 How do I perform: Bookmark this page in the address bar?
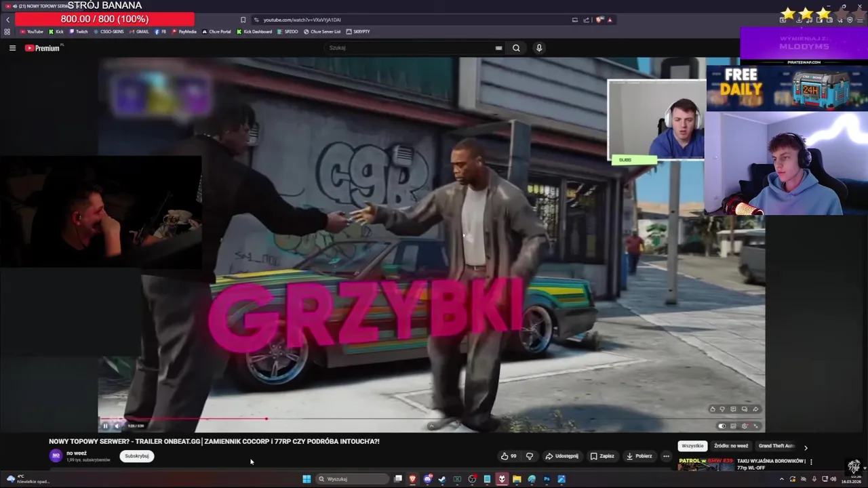coord(243,20)
